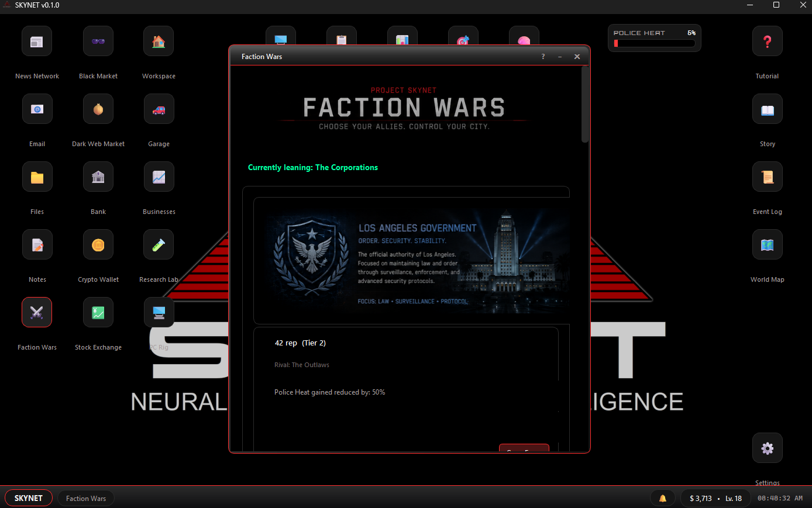812x508 pixels.
Task: Open the SKYNET start menu button
Action: [x=29, y=498]
